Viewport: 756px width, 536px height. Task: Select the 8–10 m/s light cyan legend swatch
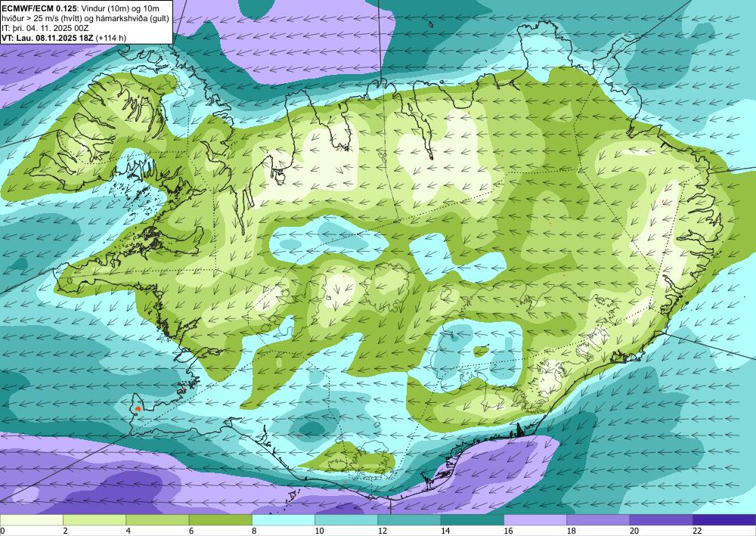point(283,519)
